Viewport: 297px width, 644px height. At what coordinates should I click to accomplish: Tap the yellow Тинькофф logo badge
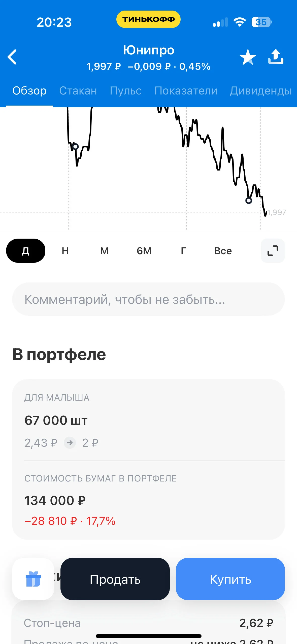point(148,19)
